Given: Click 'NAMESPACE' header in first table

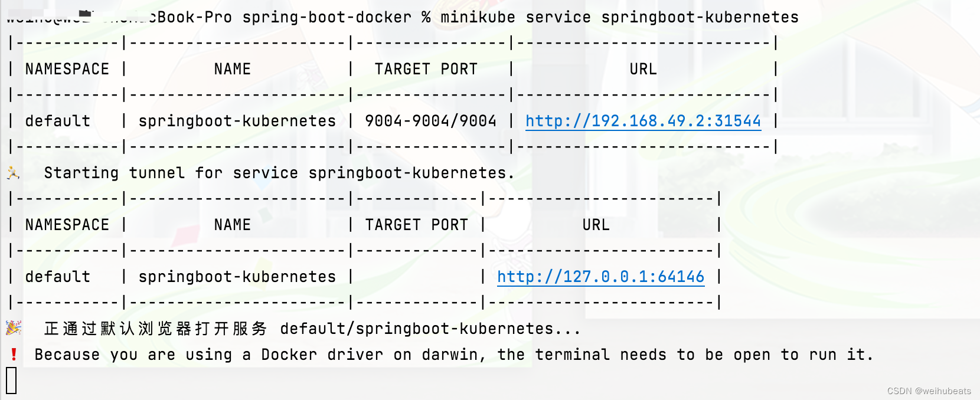Looking at the screenshot, I should point(67,69).
